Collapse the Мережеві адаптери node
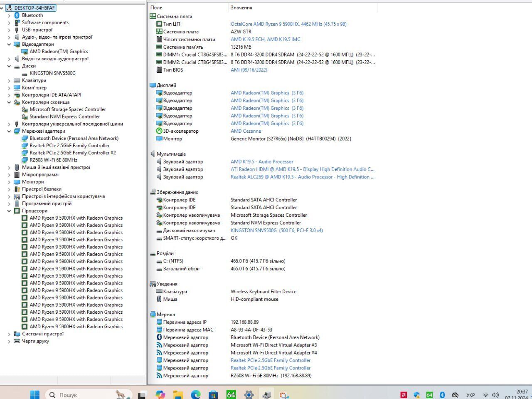 point(9,131)
